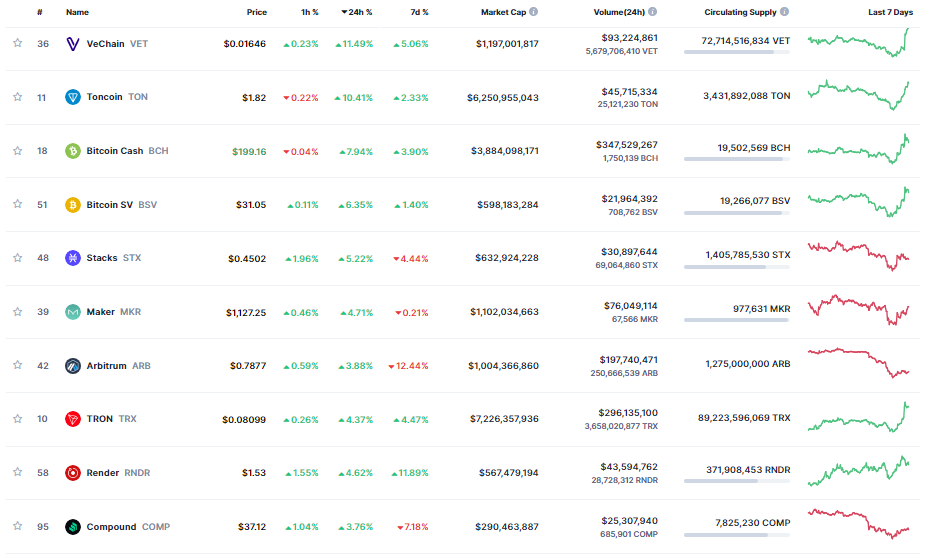The width and height of the screenshot is (929, 556).
Task: Sort by the Name column header
Action: click(78, 12)
